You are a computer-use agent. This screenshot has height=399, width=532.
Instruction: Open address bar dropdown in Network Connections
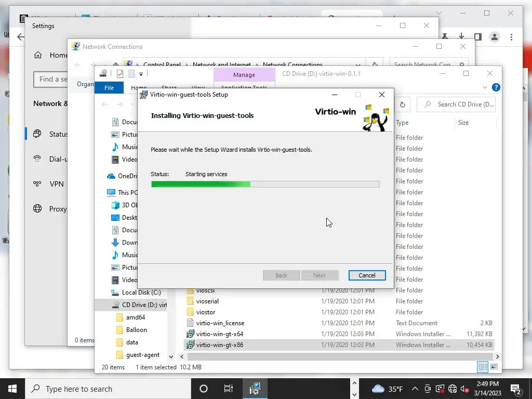tap(358, 64)
